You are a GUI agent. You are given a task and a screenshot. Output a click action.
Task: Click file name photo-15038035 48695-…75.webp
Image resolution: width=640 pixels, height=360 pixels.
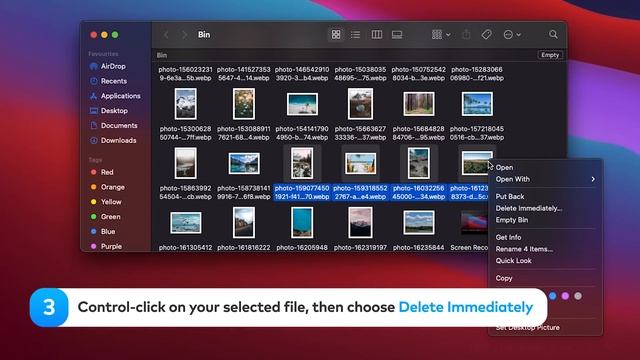pyautogui.click(x=360, y=74)
